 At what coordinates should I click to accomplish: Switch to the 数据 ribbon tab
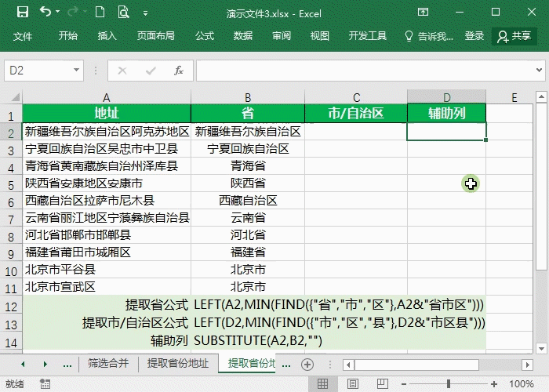[x=243, y=36]
